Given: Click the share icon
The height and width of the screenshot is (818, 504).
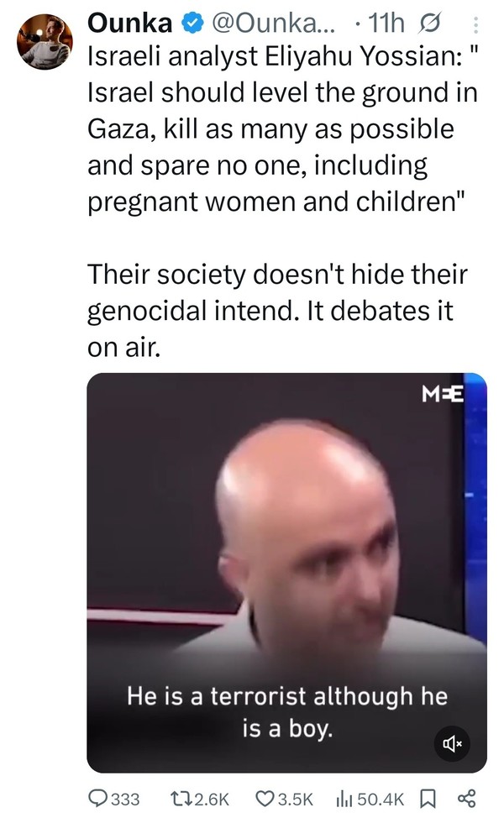Looking at the screenshot, I should coord(466,798).
